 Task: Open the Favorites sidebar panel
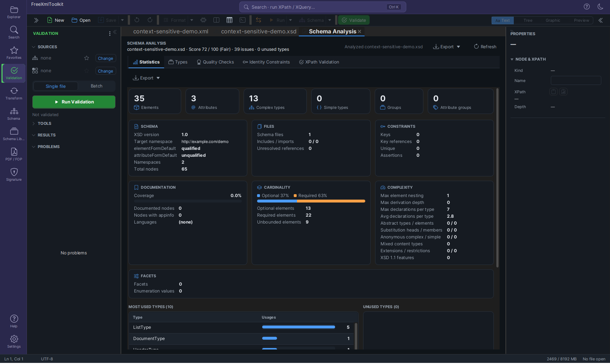click(14, 53)
